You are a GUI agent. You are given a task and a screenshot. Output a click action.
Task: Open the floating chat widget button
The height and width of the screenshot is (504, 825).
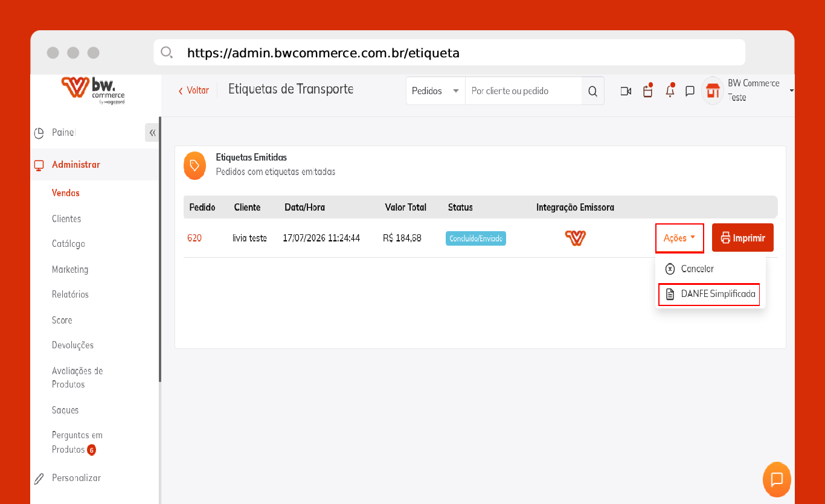[777, 480]
